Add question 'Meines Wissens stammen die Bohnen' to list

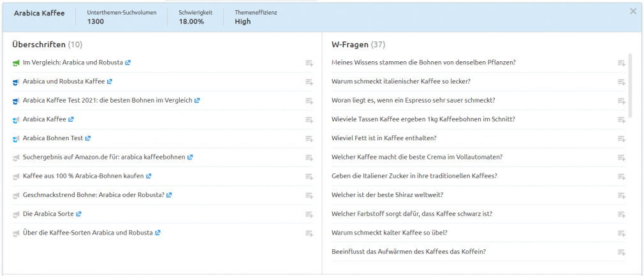click(622, 63)
